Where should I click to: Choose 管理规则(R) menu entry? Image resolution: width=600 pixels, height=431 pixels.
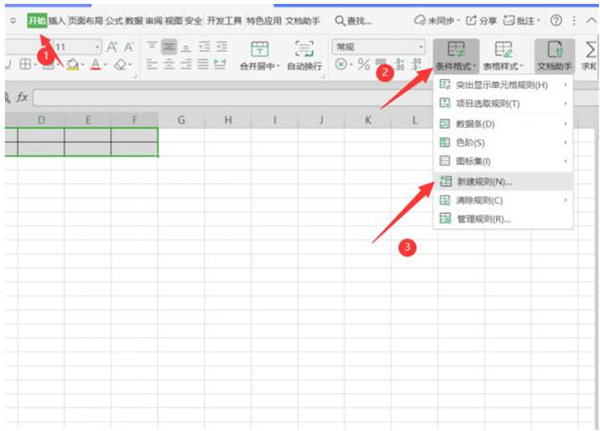coord(483,218)
